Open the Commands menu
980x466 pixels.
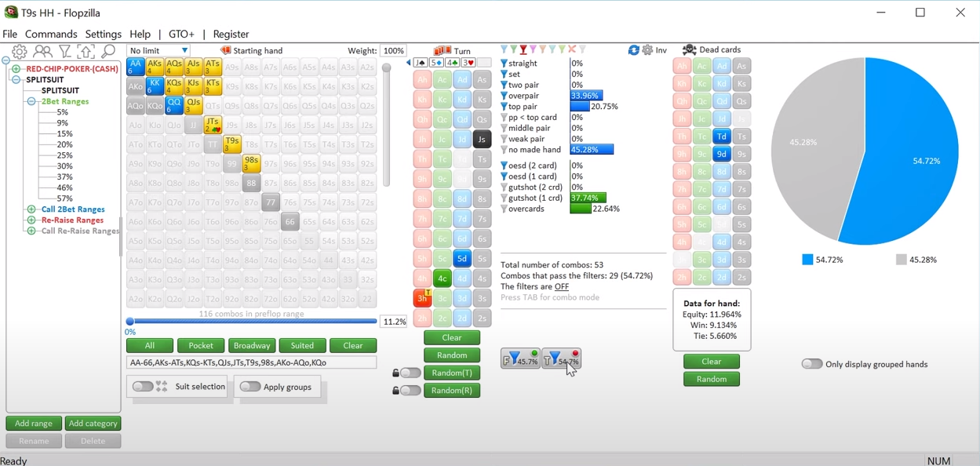(51, 35)
